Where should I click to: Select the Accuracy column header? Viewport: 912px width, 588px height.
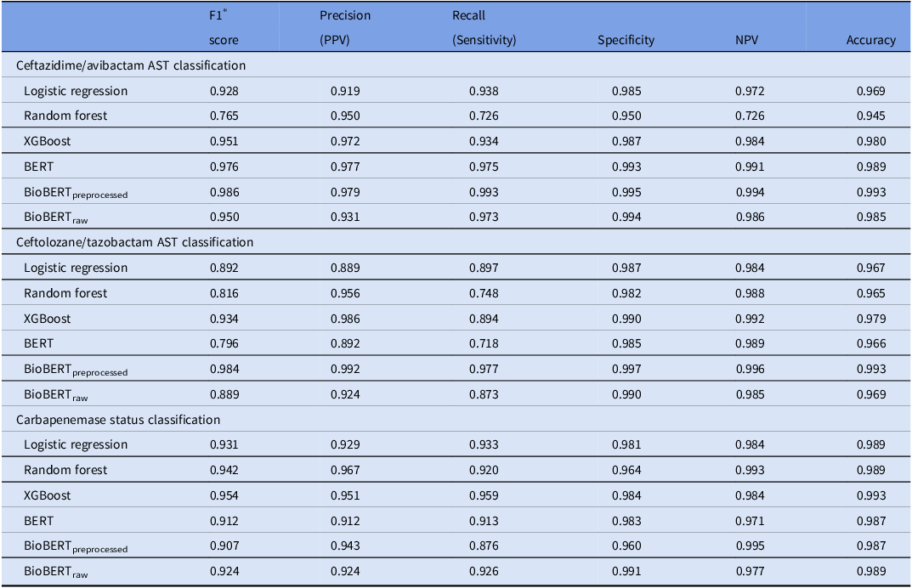[x=870, y=40]
